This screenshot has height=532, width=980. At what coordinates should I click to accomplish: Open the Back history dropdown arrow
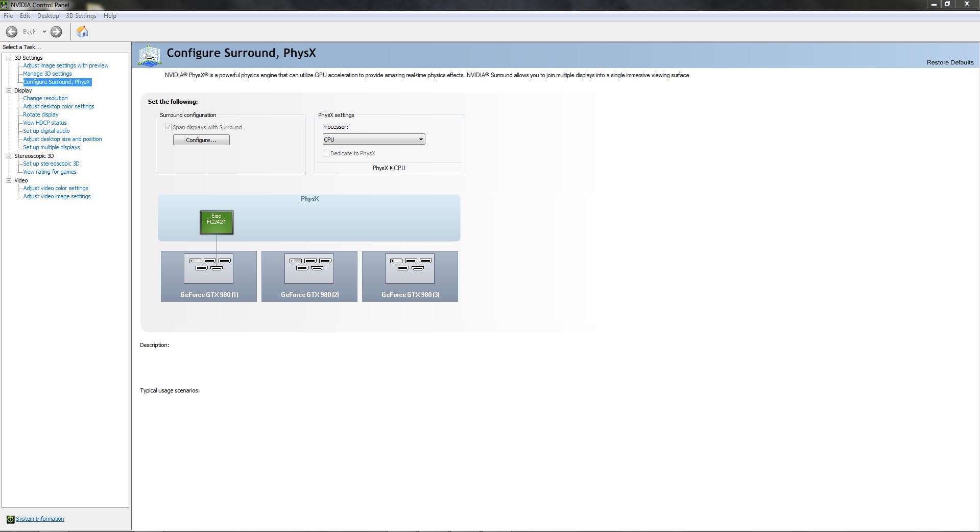(x=44, y=32)
